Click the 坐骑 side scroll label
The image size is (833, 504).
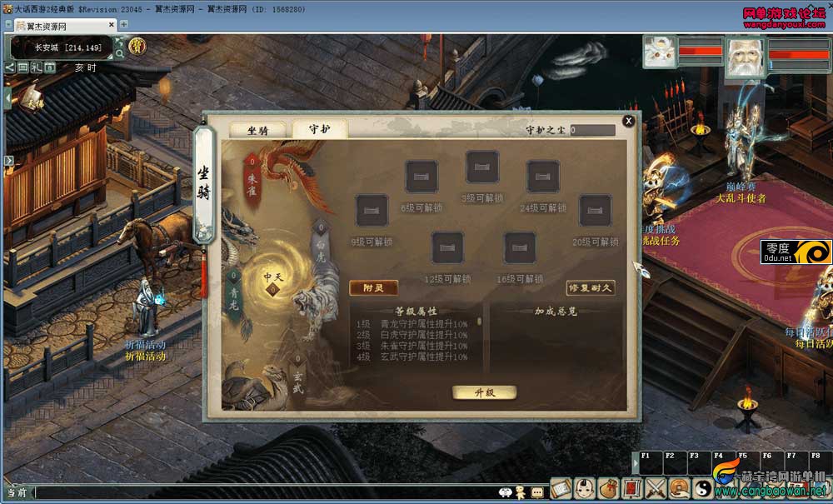203,183
